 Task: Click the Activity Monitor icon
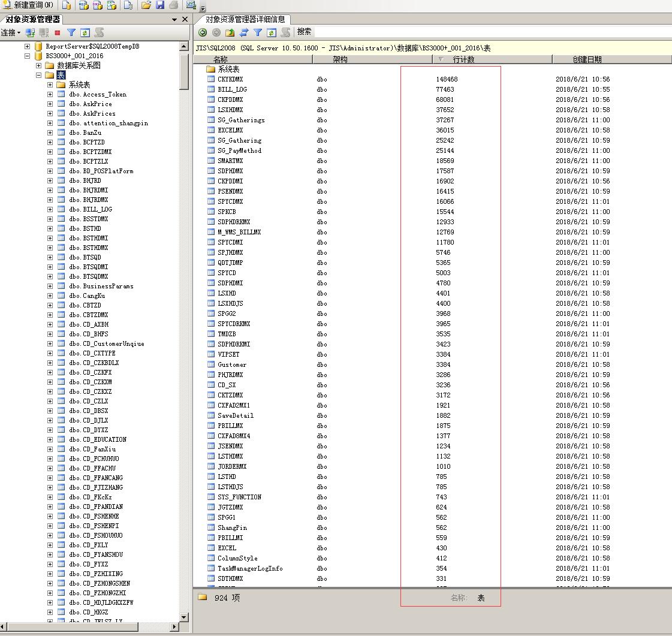pos(191,5)
